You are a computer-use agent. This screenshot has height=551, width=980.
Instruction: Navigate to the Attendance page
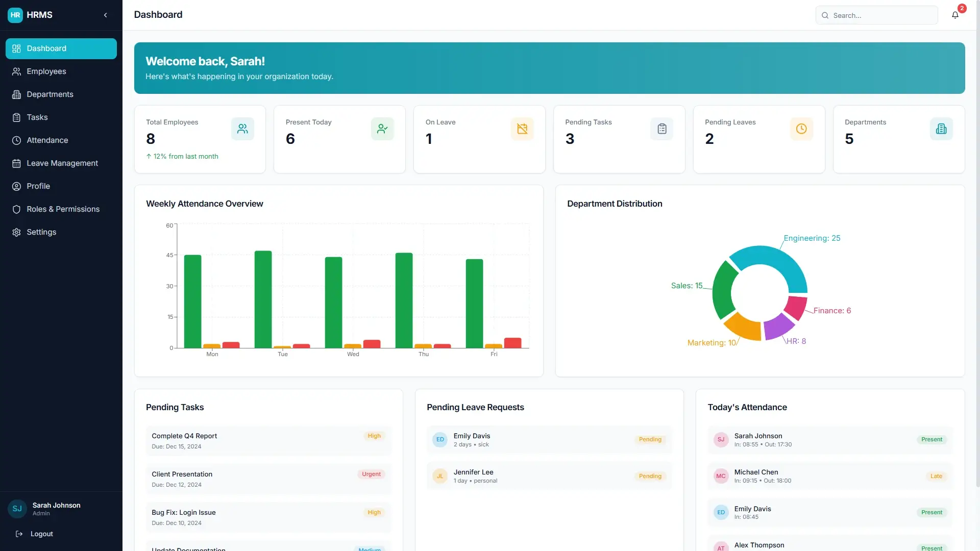pos(61,140)
